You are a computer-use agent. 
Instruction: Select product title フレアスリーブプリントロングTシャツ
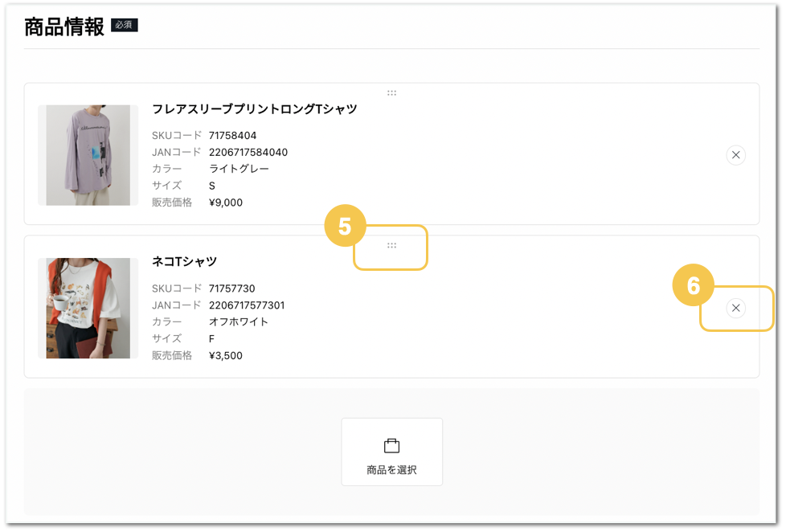(x=255, y=108)
